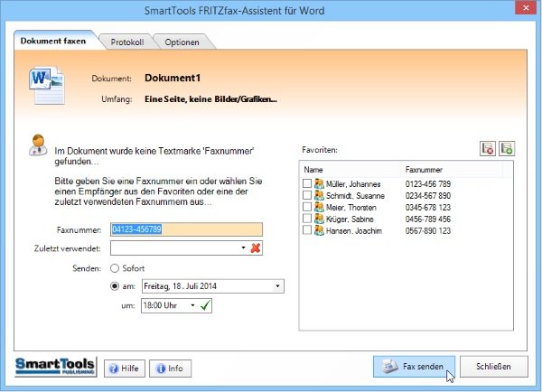Check the Müller, Johannes favorite checkbox
This screenshot has width=542, height=392.
click(x=307, y=183)
